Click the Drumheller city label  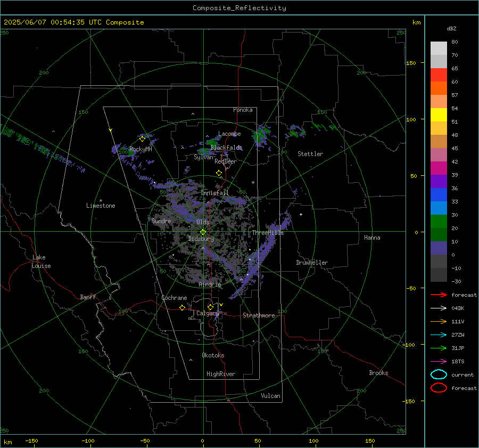(x=312, y=263)
